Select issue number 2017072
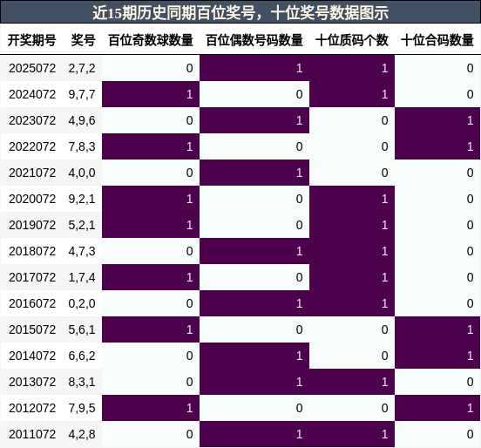 click(32, 277)
